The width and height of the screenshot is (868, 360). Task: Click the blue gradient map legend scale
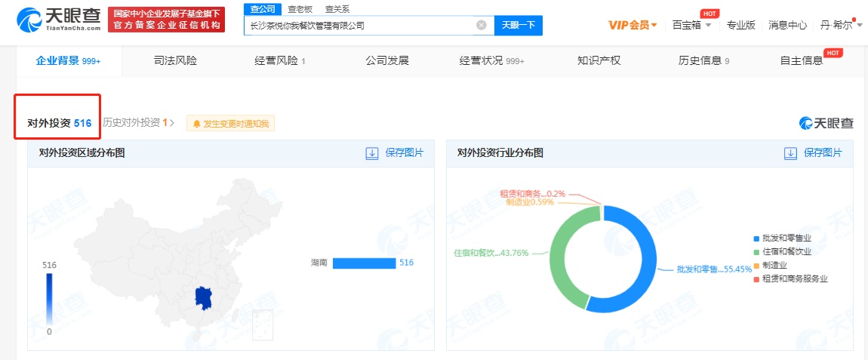tap(49, 299)
